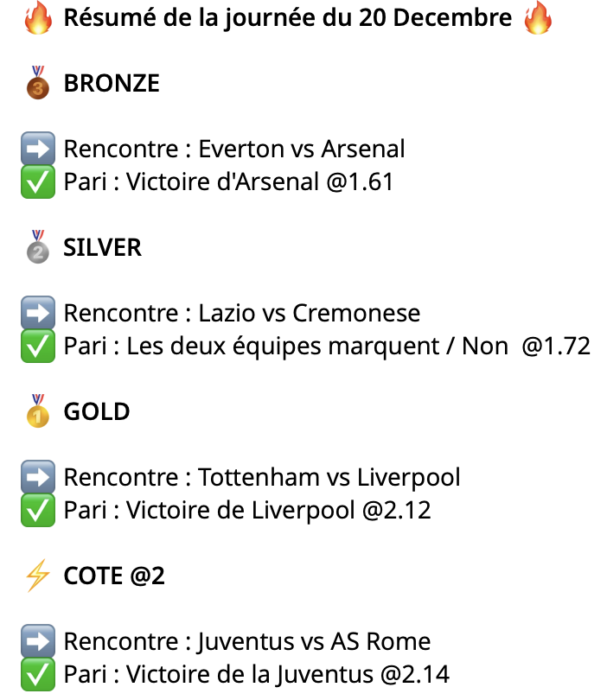Screen dimensions: 607x700
Task: Click the lightning bolt emoji beside COTE @2
Action: tap(37, 575)
